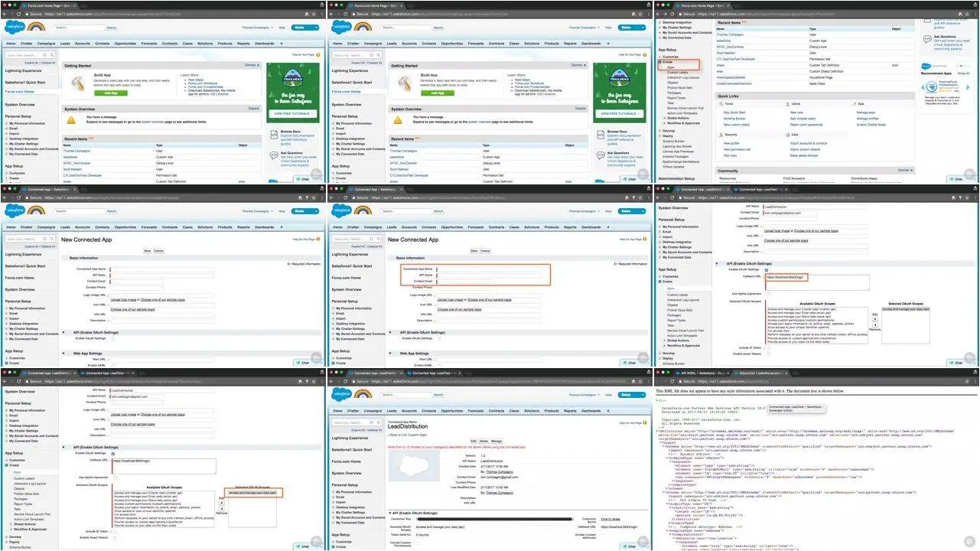Expand Develop in the Quick Links window sidebar
This screenshot has height=551, width=980.
tap(661, 131)
